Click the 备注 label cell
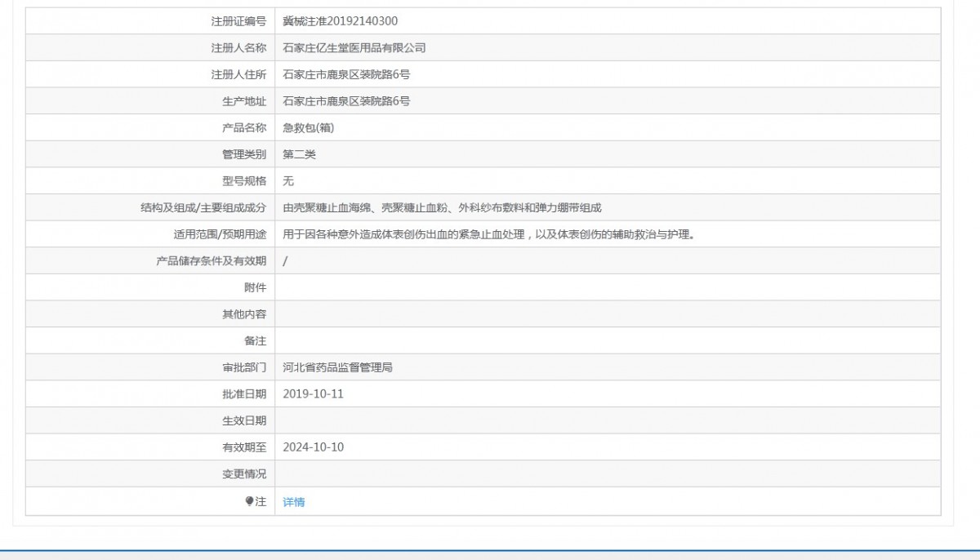 coord(150,341)
